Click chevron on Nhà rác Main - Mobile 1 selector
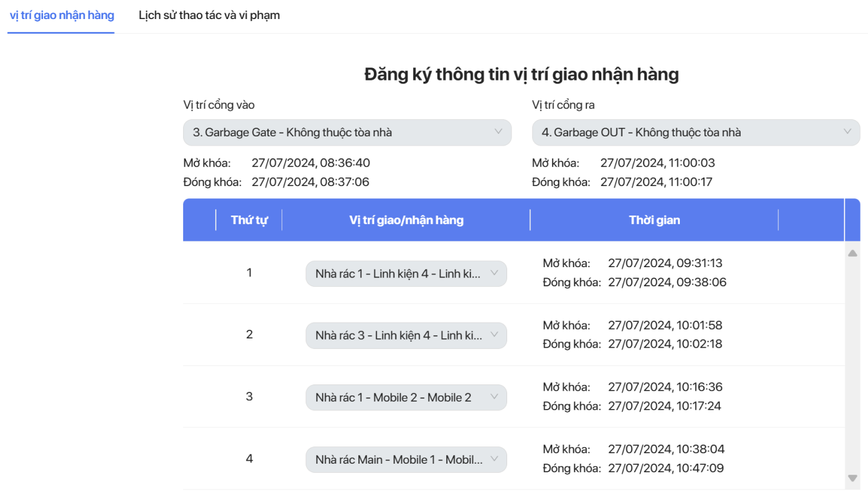The width and height of the screenshot is (868, 495). click(494, 459)
